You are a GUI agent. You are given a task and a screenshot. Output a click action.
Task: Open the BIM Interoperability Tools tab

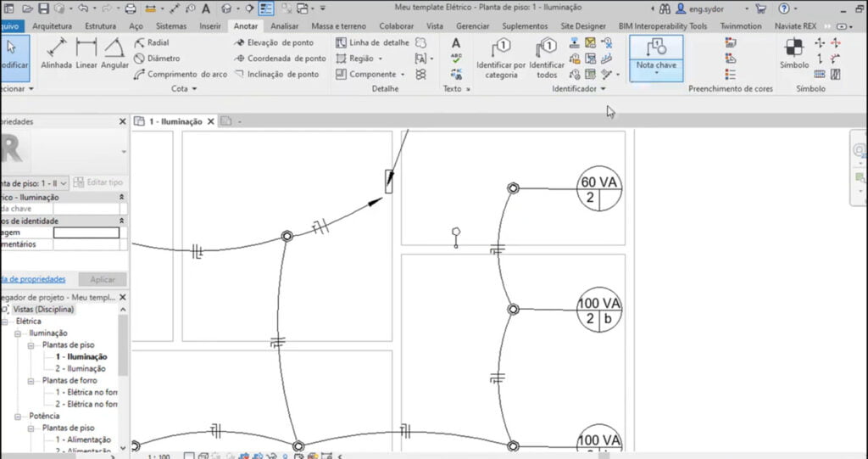pos(663,26)
